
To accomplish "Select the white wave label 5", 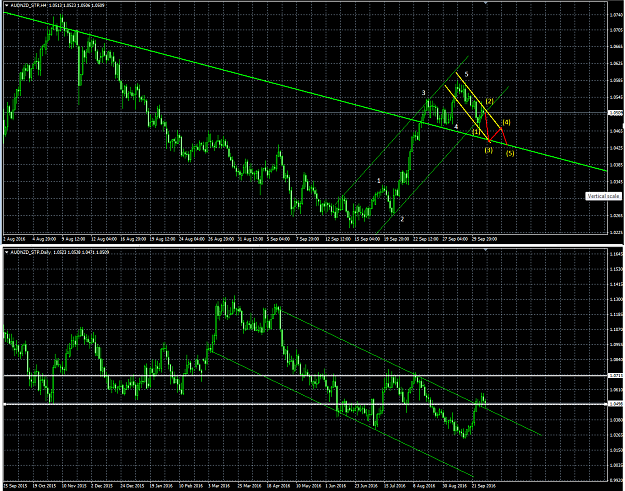I will coord(466,74).
